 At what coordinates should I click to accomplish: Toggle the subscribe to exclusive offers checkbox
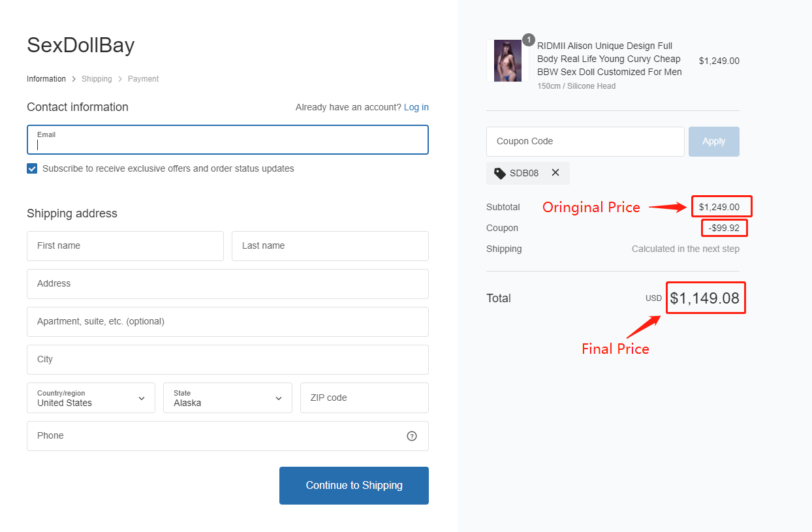tap(32, 168)
